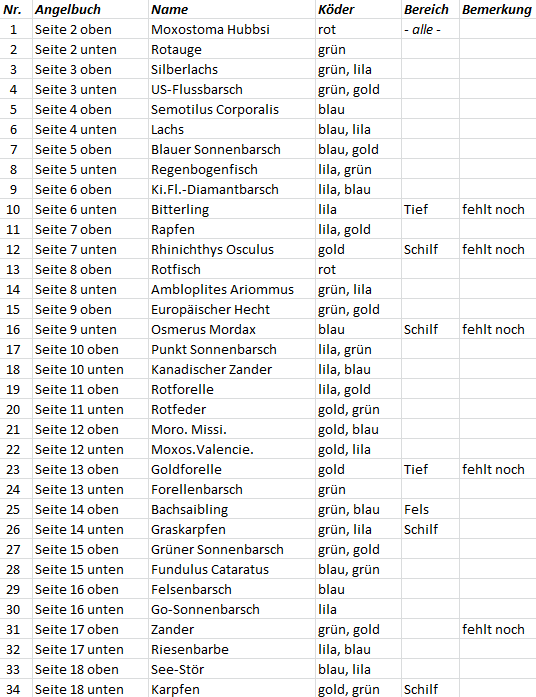Click row number 34 cell
This screenshot has height=697, width=536.
click(16, 689)
